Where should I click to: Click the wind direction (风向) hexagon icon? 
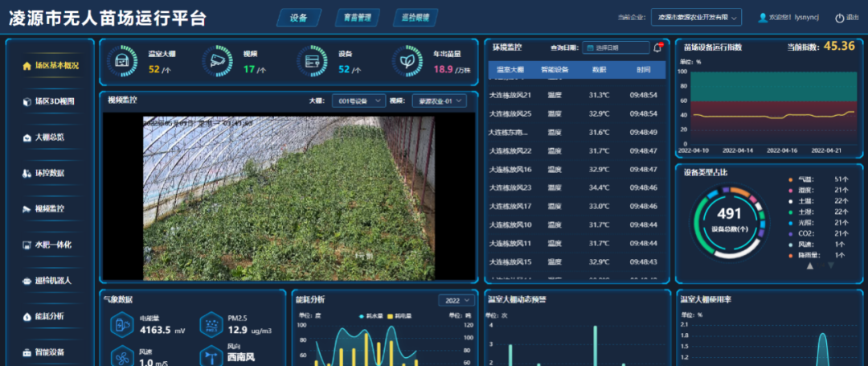[211, 355]
